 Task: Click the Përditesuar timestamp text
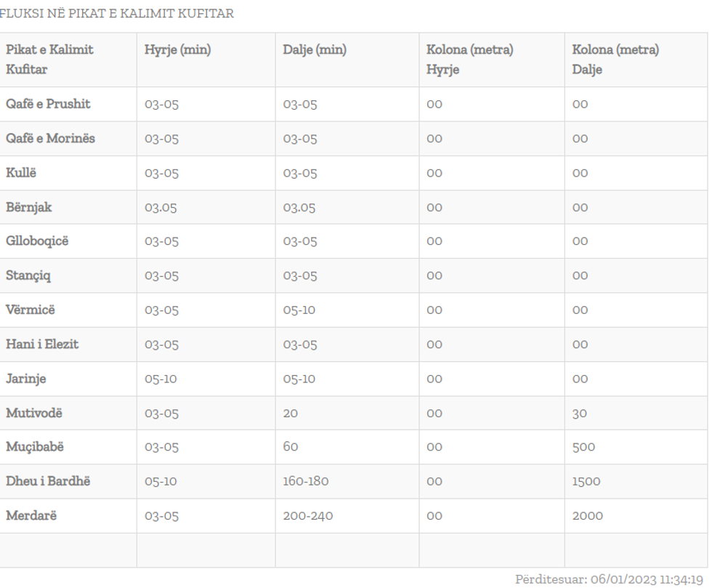pos(611,579)
